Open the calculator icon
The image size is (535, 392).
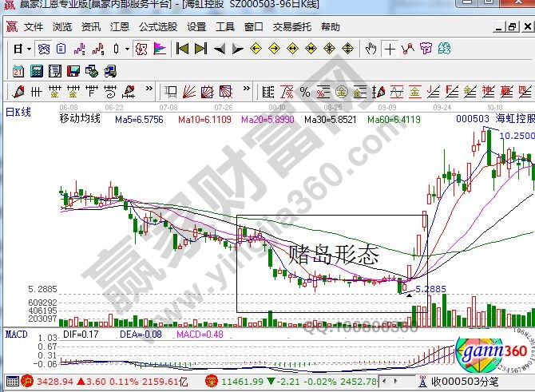(x=35, y=69)
